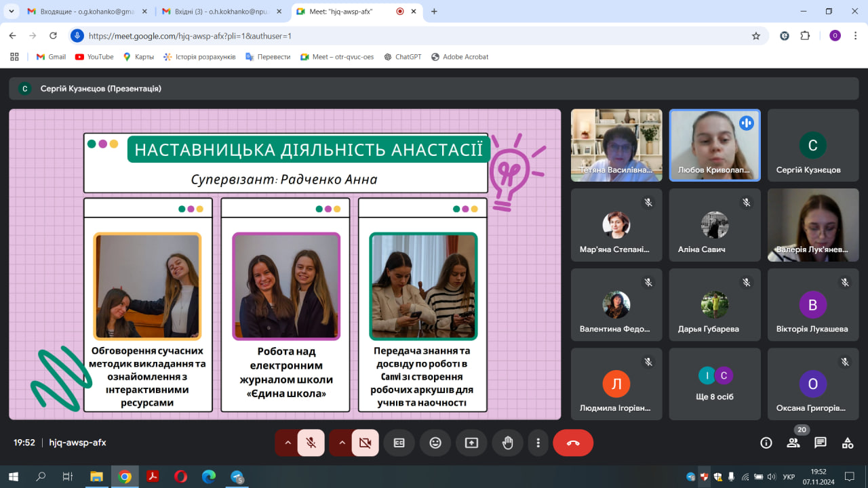This screenshot has height=488, width=868.
Task: Go back in browser history
Action: [13, 36]
